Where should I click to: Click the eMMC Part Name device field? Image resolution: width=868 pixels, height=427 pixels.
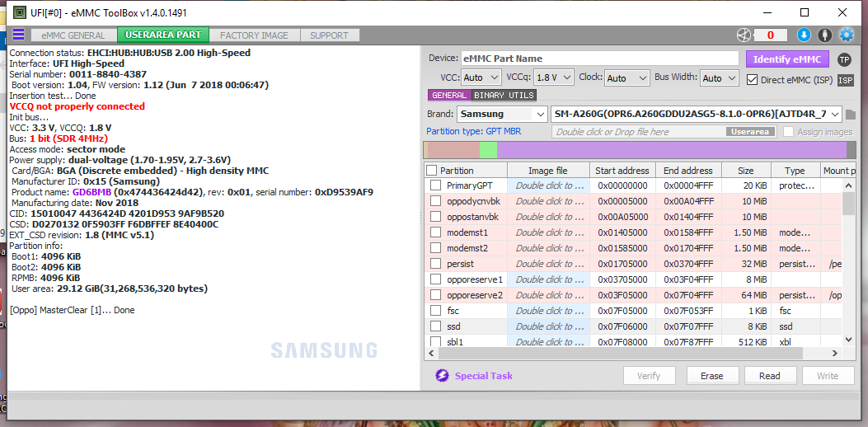click(599, 59)
